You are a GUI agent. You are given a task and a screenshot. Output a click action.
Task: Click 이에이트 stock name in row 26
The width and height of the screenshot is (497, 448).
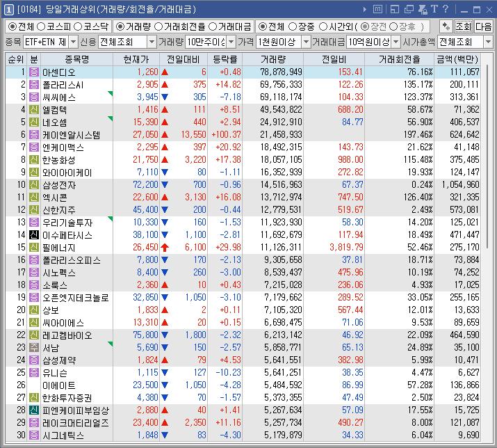59,385
